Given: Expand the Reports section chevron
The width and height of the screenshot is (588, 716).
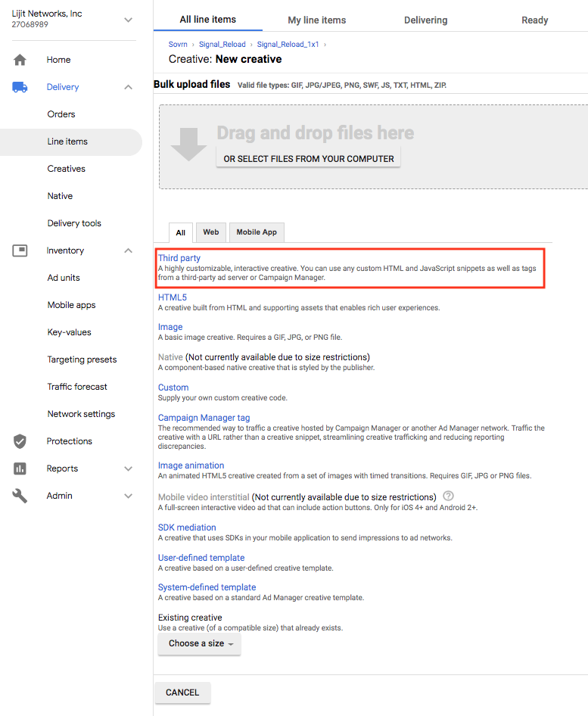Looking at the screenshot, I should (x=128, y=469).
